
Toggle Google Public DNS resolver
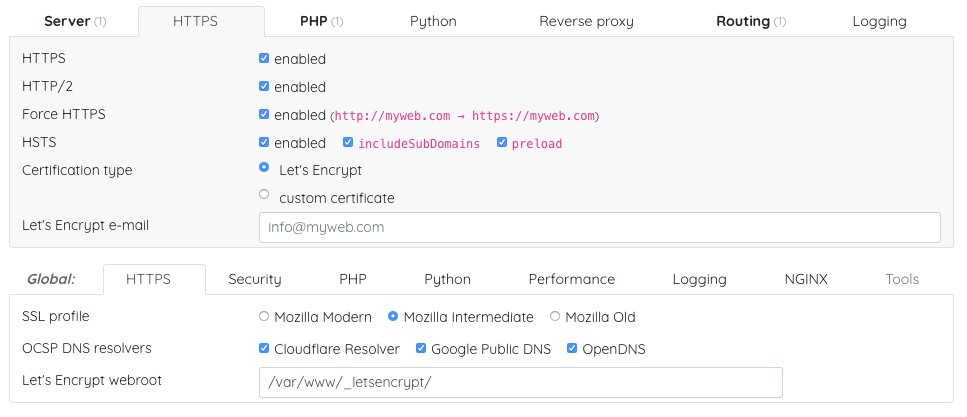pyautogui.click(x=422, y=349)
